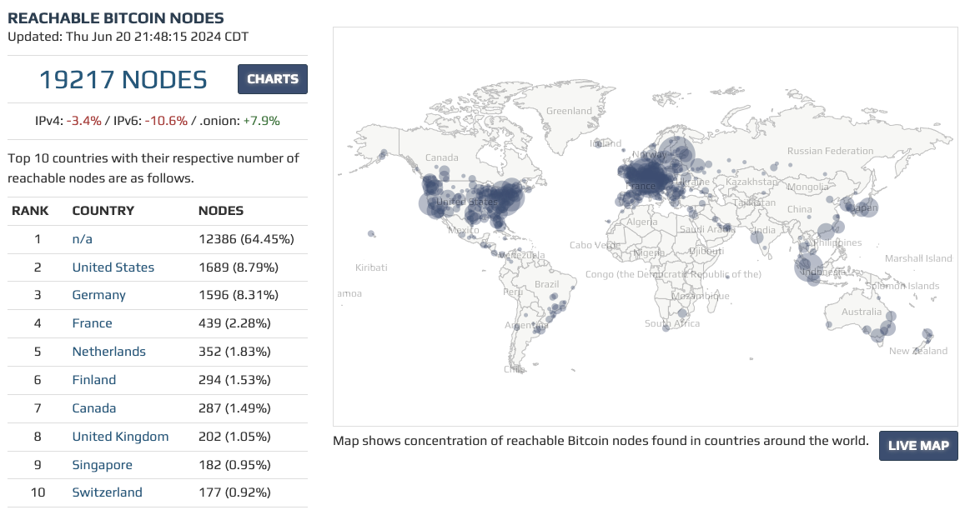Click the 287 (1.49%) cell
This screenshot has height=510, width=980.
tap(234, 408)
